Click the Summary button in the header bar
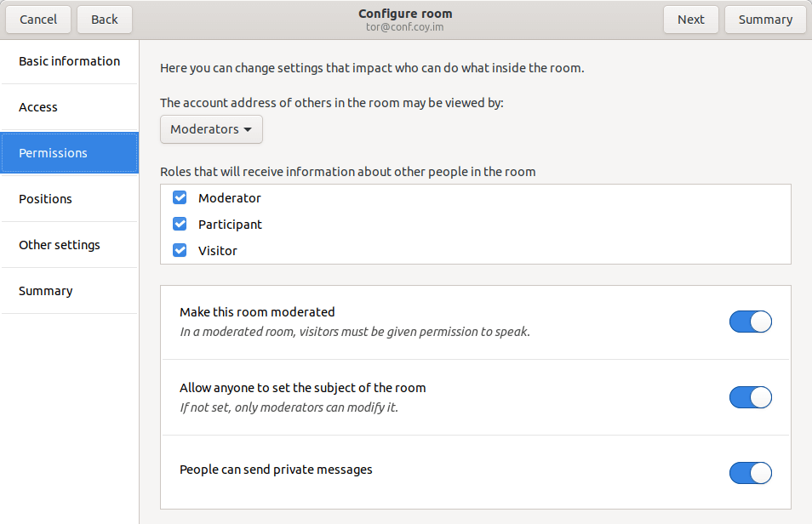 click(x=765, y=20)
